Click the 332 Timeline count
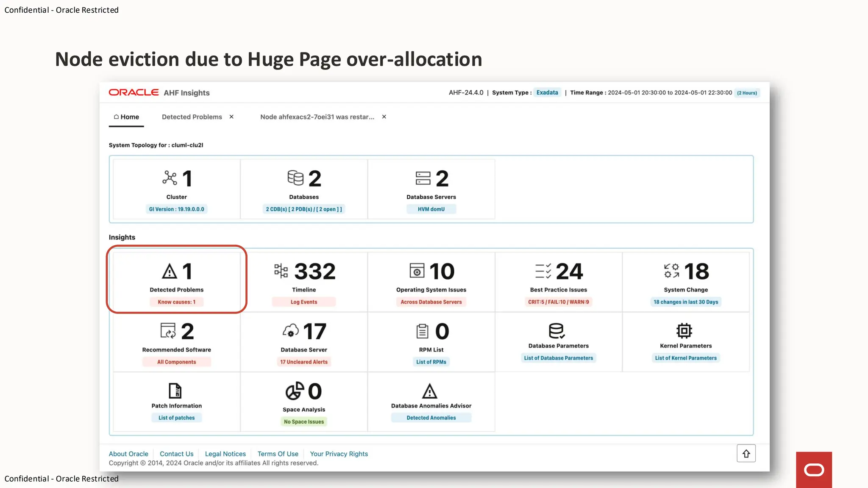 click(315, 271)
